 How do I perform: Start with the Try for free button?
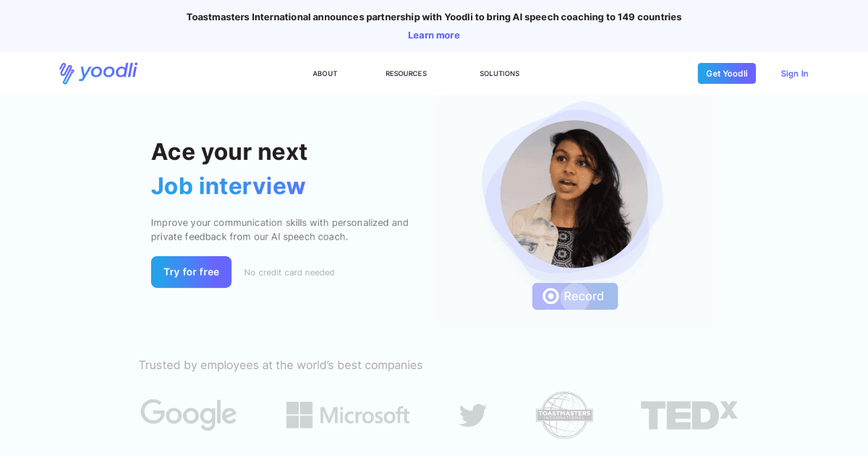coord(191,272)
